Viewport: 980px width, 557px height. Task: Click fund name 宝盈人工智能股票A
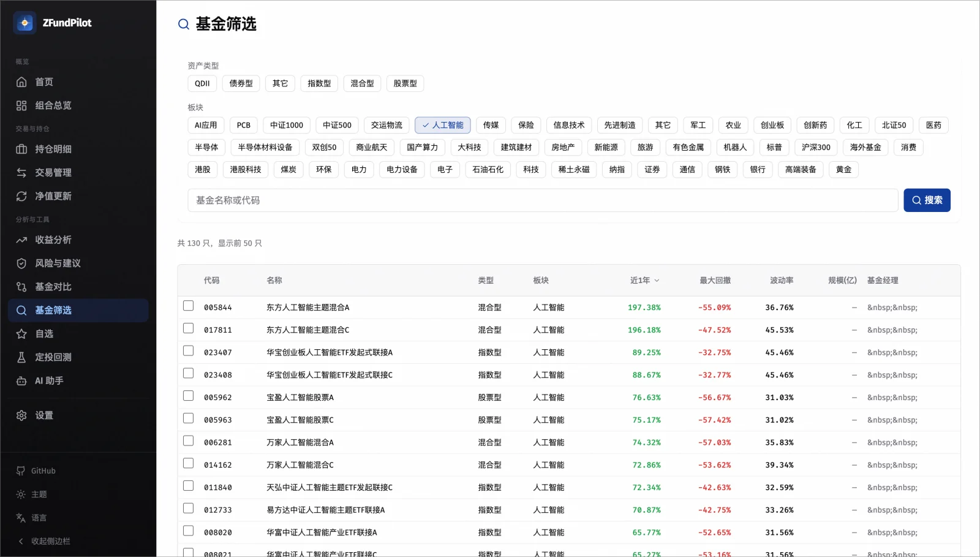point(300,398)
